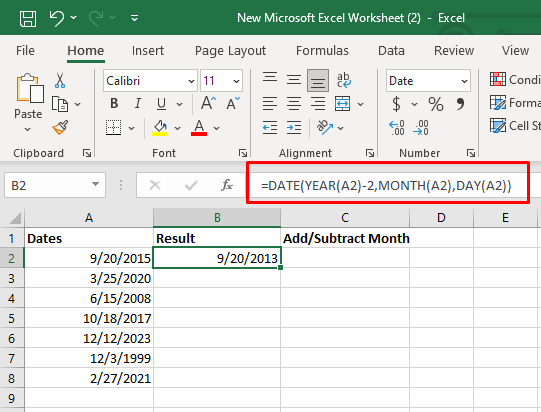Open the Calibri font name dropdown

[191, 81]
